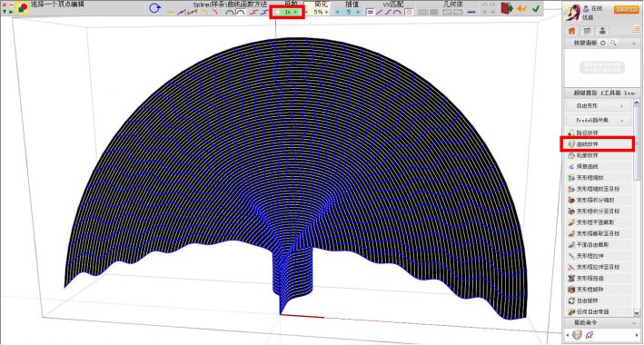The height and width of the screenshot is (345, 644).
Task: Click the tool list scrollbar down arrow
Action: tap(637, 312)
